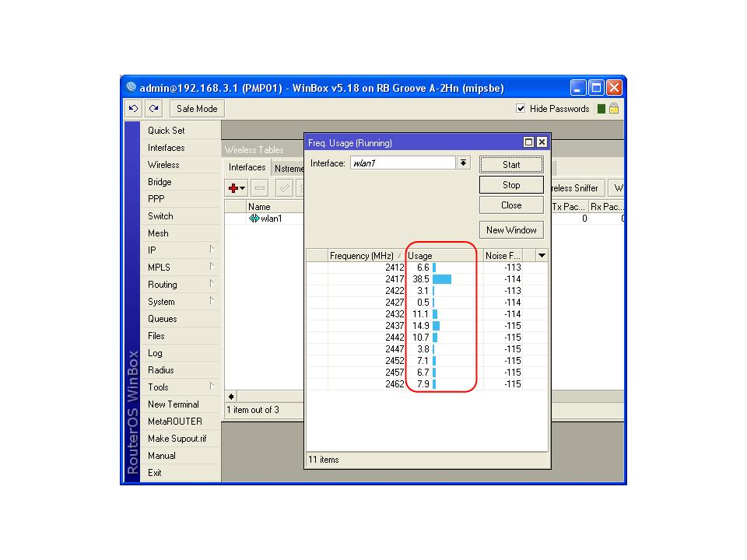Sort by Frequency (MHz) column header
Screen dimensions: 747x560
coord(366,256)
